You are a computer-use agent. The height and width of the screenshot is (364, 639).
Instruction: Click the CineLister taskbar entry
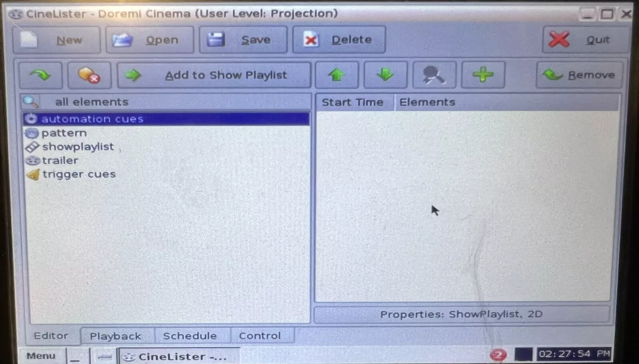coord(180,356)
